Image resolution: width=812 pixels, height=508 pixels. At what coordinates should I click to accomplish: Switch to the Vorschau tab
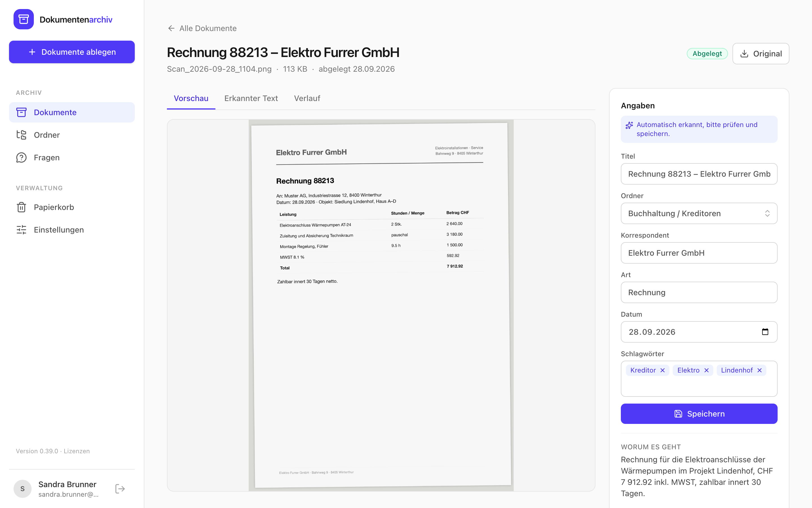(191, 98)
